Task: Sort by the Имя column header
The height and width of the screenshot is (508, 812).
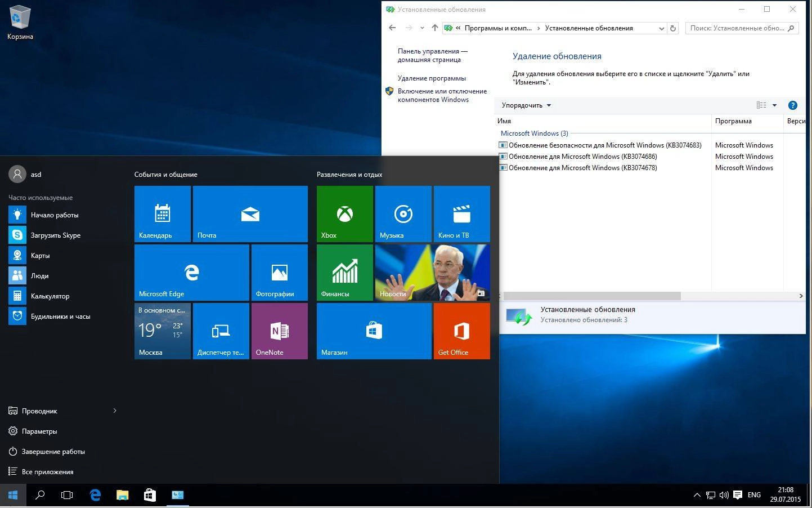Action: pos(603,121)
